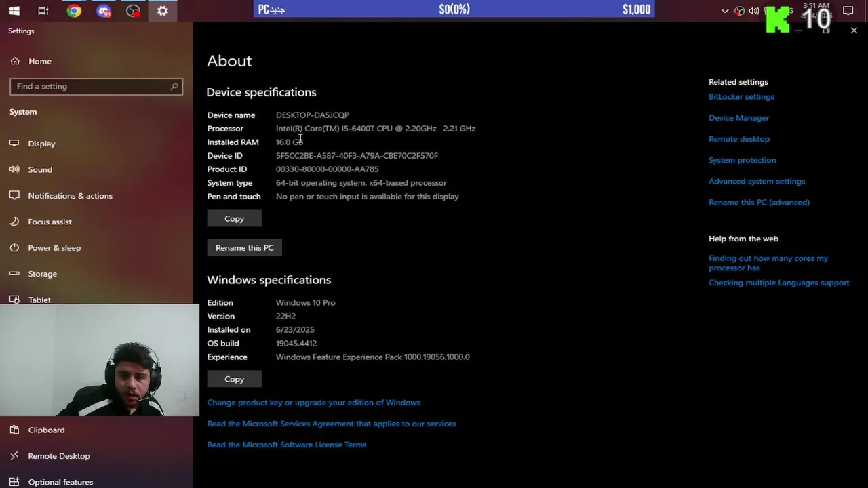
Task: Open Notifications & actions settings
Action: [71, 196]
